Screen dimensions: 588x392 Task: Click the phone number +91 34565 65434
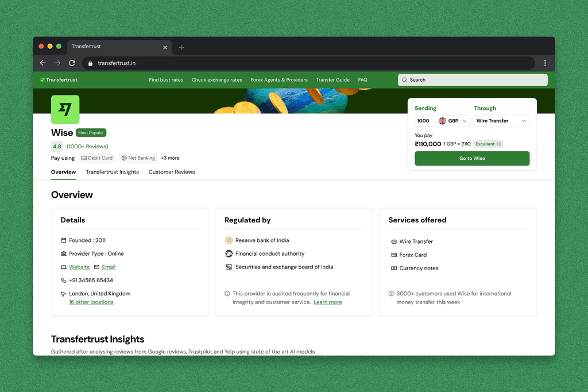pyautogui.click(x=91, y=280)
